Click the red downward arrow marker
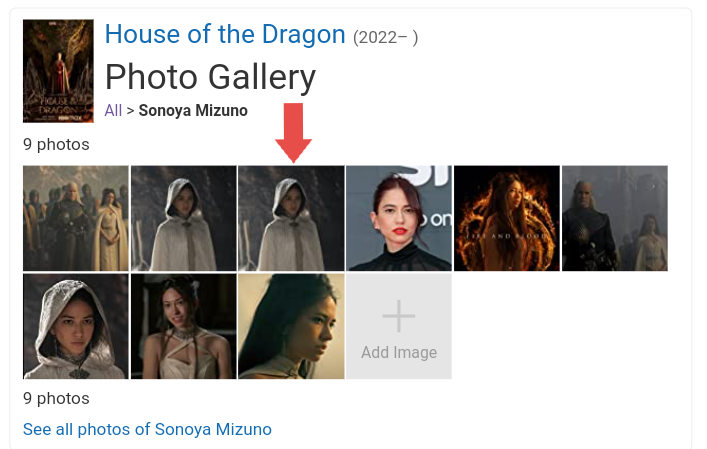707x449 pixels. (x=293, y=132)
